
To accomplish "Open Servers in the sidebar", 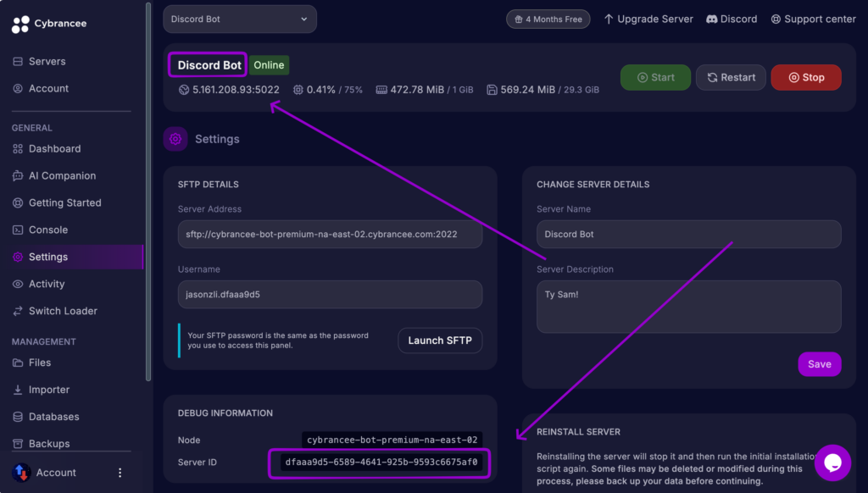I will point(47,62).
